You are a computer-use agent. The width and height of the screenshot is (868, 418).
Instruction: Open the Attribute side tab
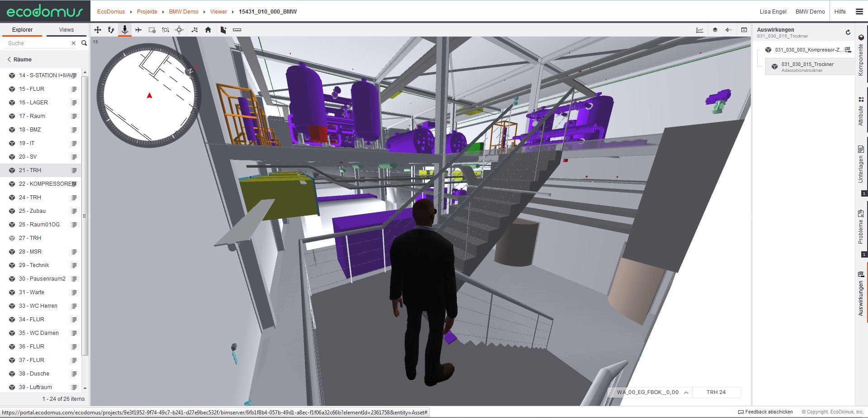tap(861, 111)
